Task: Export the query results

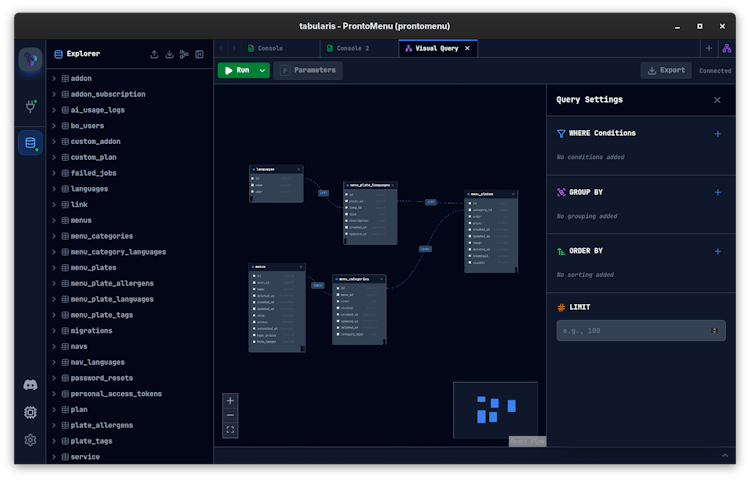Action: 666,70
